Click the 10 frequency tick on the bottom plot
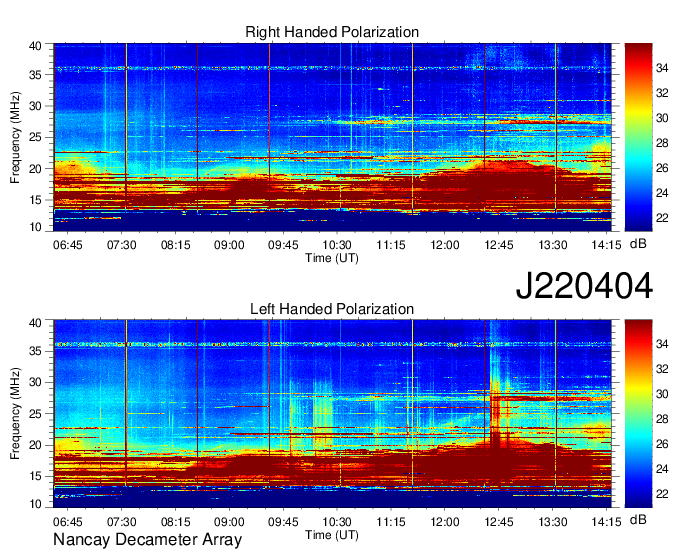The image size is (680, 552). click(x=35, y=504)
